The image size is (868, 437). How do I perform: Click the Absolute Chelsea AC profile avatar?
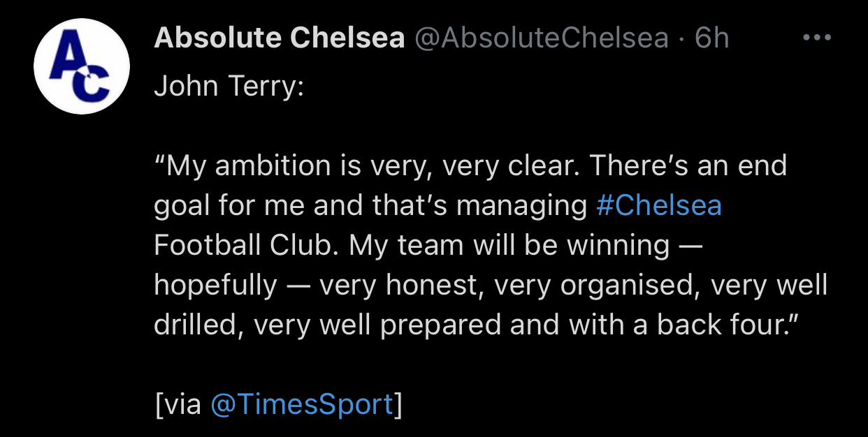click(82, 66)
